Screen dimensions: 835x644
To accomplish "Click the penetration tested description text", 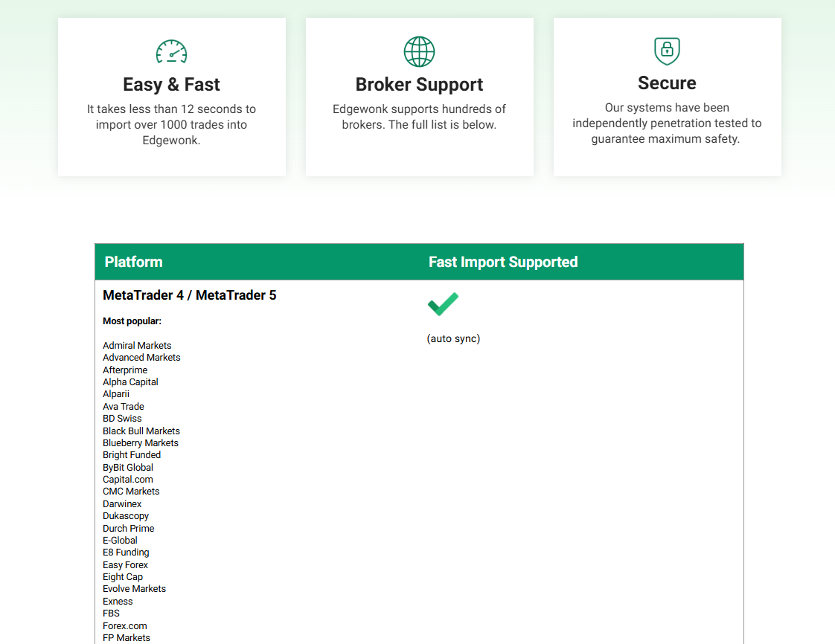I will [x=667, y=123].
